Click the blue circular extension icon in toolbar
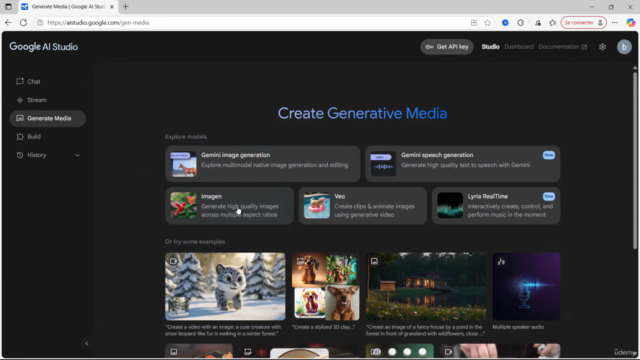 click(505, 23)
